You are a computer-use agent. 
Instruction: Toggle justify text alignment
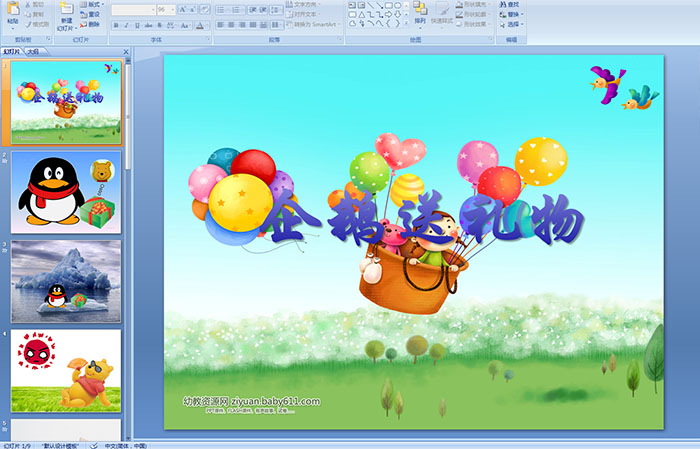click(253, 25)
